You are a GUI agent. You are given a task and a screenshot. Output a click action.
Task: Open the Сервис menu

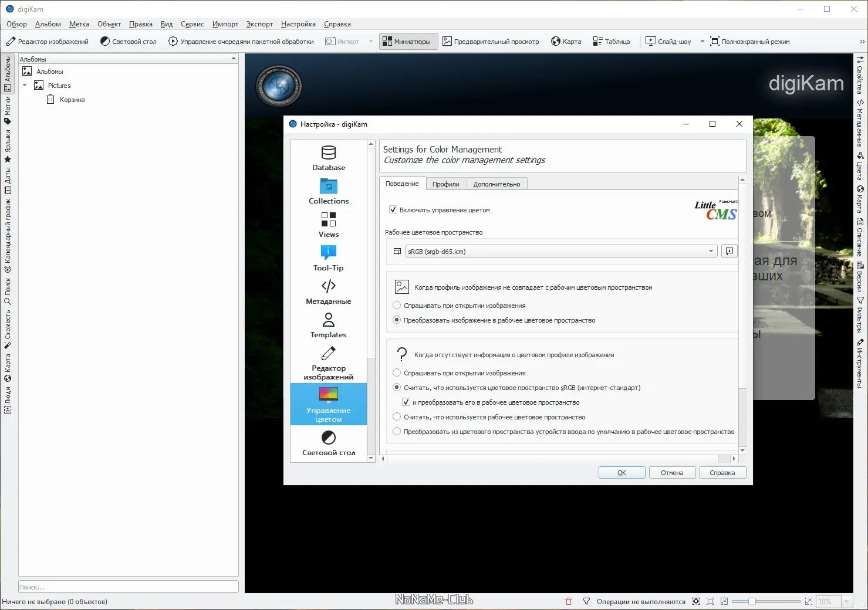192,24
